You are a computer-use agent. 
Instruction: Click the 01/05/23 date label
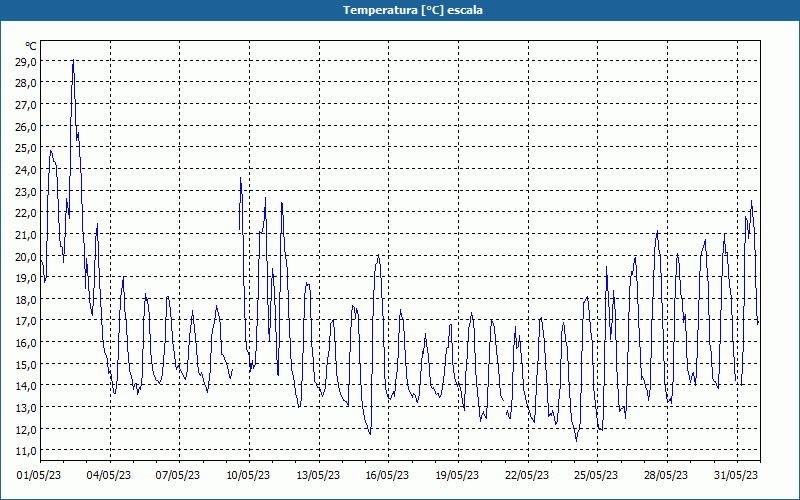[x=39, y=475]
